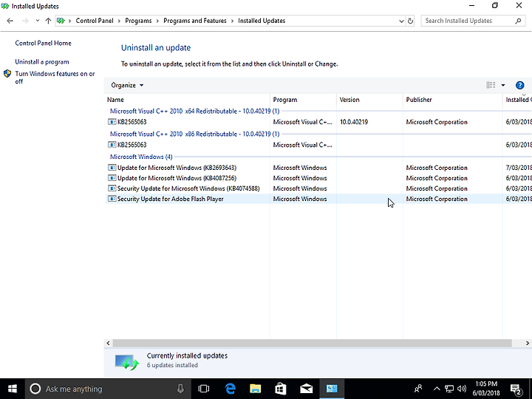Expand address bar history dropdown

tap(401, 21)
